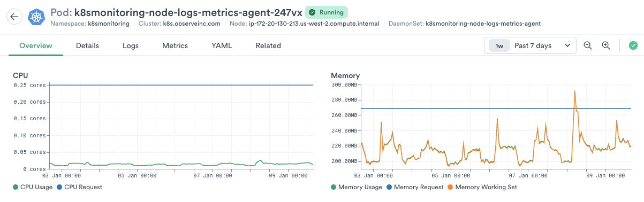Click the zoom out magnifier icon

[587, 46]
